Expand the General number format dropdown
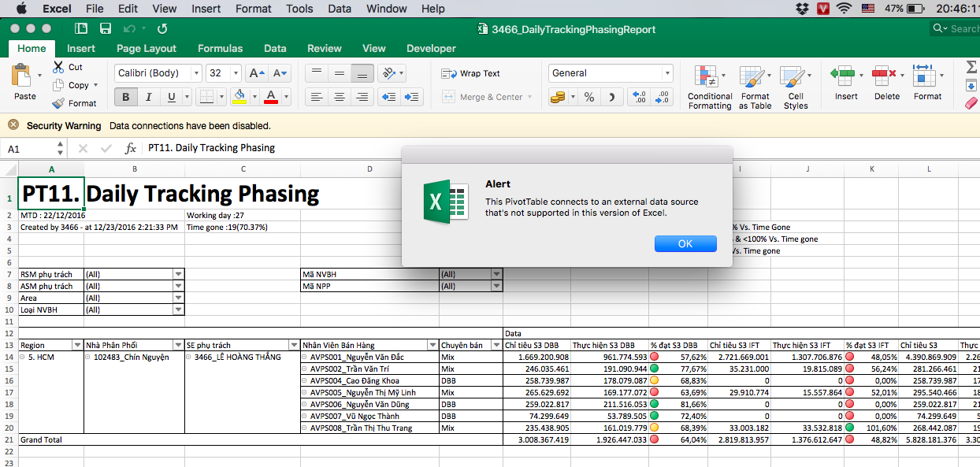980x467 pixels. tap(667, 73)
